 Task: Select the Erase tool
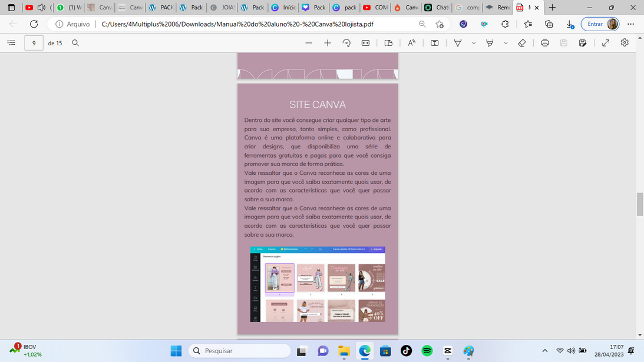pyautogui.click(x=521, y=43)
